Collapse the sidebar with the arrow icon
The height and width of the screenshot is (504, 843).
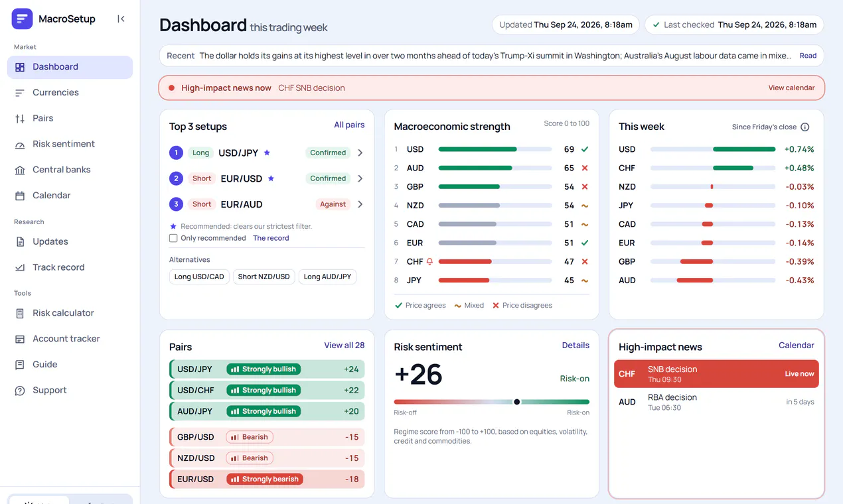(121, 19)
